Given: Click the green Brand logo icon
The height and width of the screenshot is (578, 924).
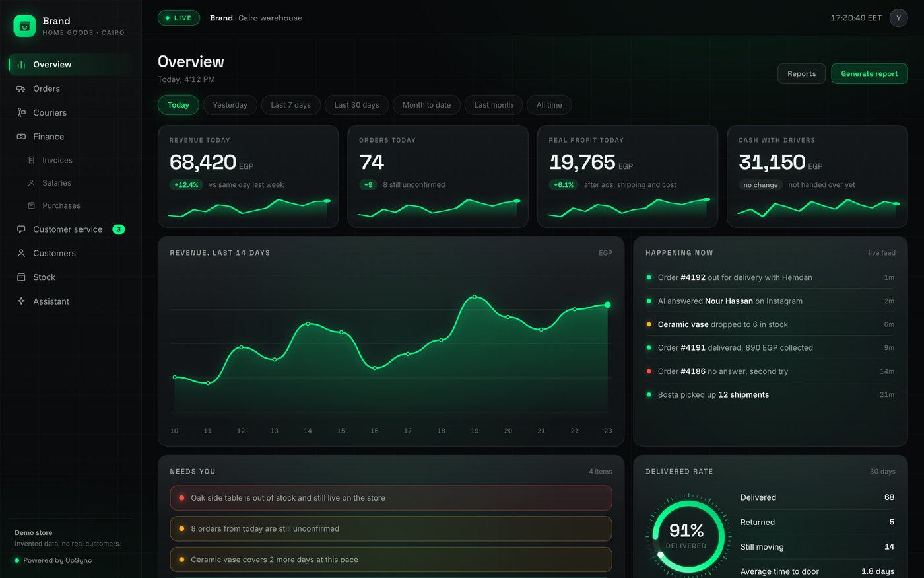Looking at the screenshot, I should tap(24, 26).
